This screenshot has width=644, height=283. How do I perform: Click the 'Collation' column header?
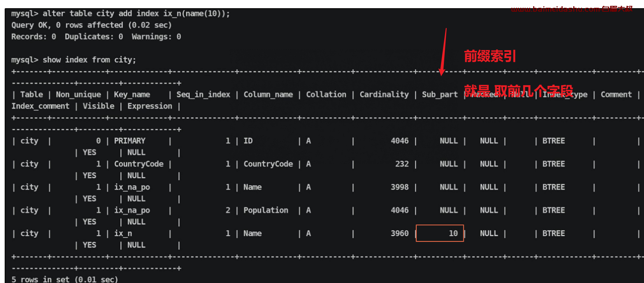326,94
